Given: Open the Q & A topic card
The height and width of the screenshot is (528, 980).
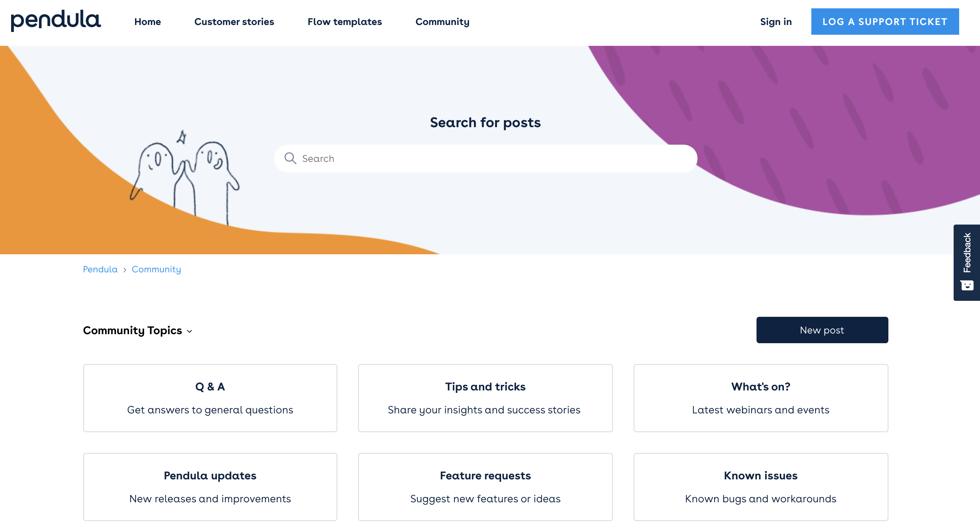Looking at the screenshot, I should point(210,398).
